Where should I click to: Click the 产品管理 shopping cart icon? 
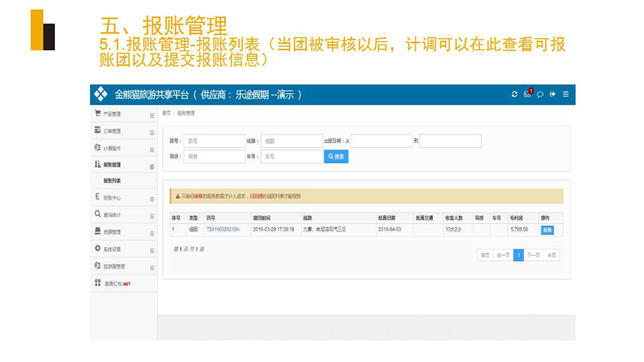coord(97,113)
